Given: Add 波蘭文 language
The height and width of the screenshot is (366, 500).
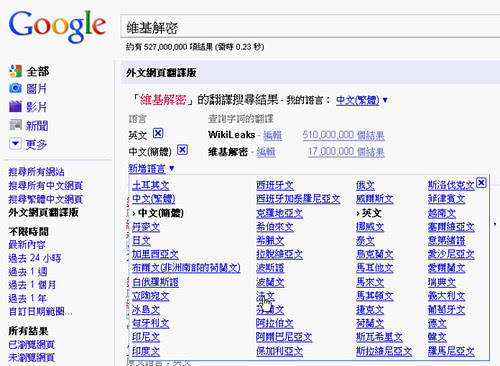Looking at the screenshot, I should coord(270,283).
